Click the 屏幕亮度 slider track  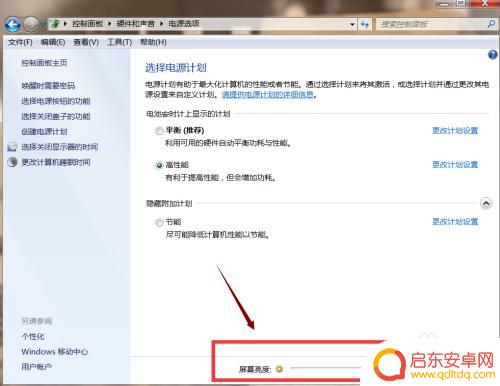pos(326,368)
